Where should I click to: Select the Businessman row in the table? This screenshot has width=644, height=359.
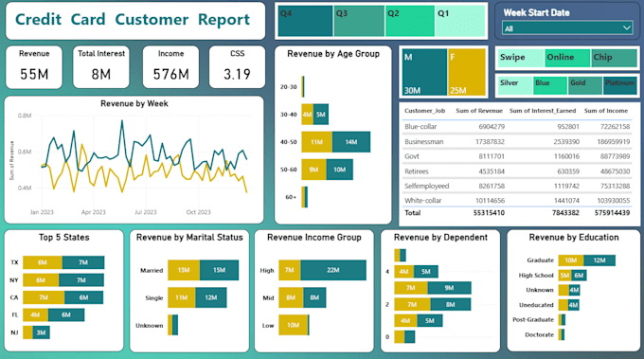517,142
